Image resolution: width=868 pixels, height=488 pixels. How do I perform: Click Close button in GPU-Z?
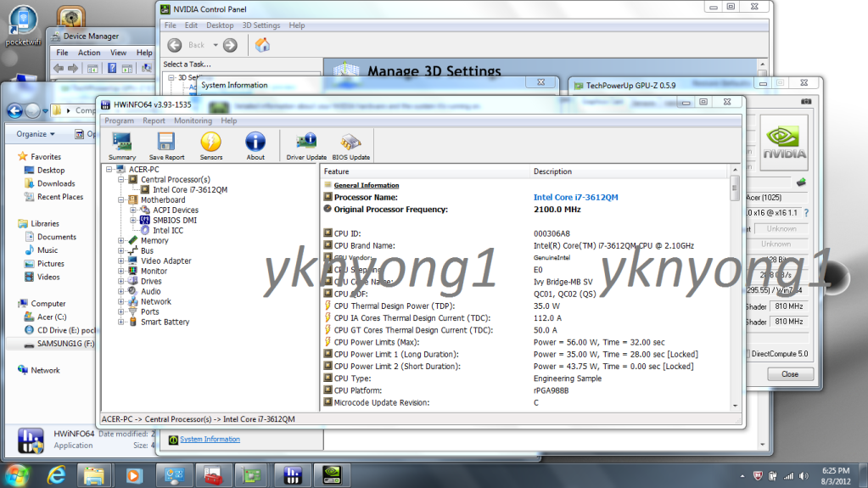click(790, 374)
